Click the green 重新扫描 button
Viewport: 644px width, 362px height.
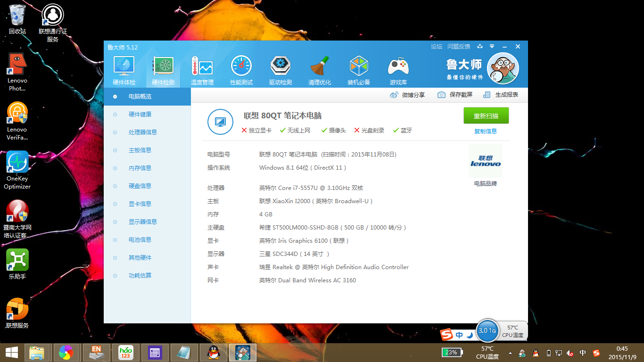(x=486, y=116)
